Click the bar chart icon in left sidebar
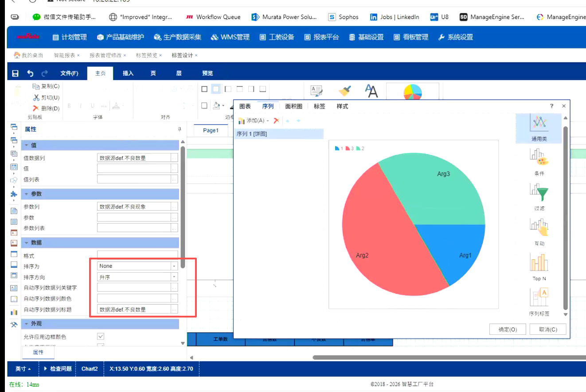 point(14,312)
